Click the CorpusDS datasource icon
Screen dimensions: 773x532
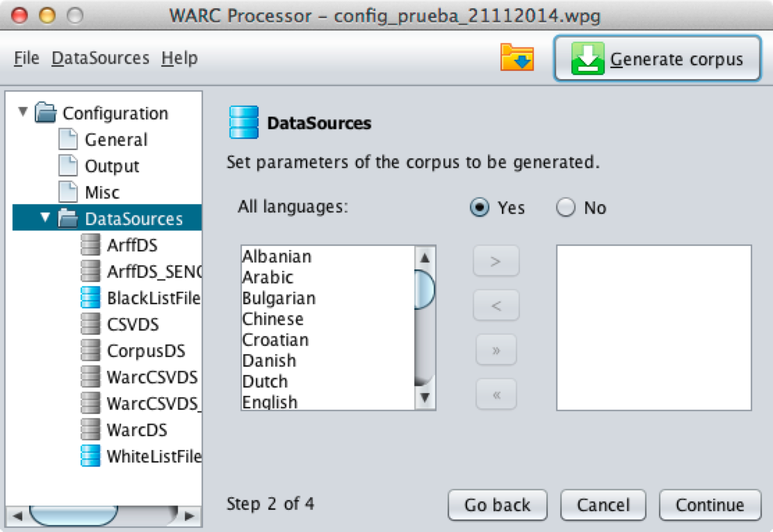click(x=90, y=351)
